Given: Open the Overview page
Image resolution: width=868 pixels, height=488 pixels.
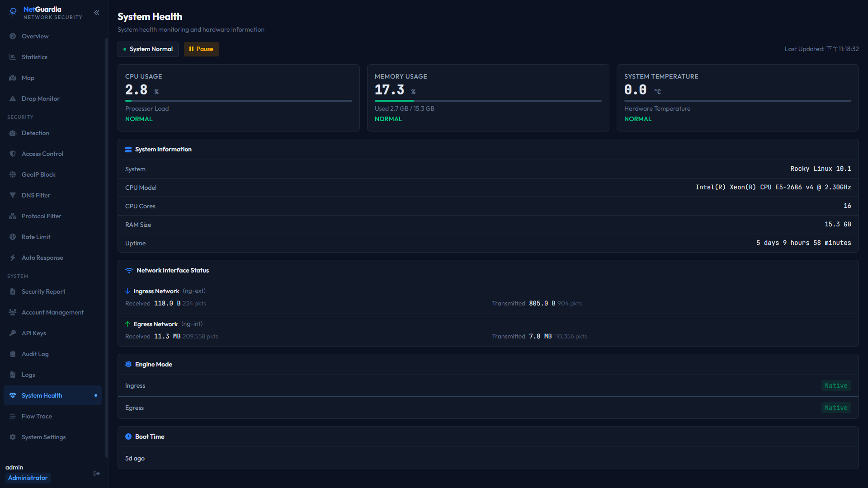Looking at the screenshot, I should coord(52,36).
